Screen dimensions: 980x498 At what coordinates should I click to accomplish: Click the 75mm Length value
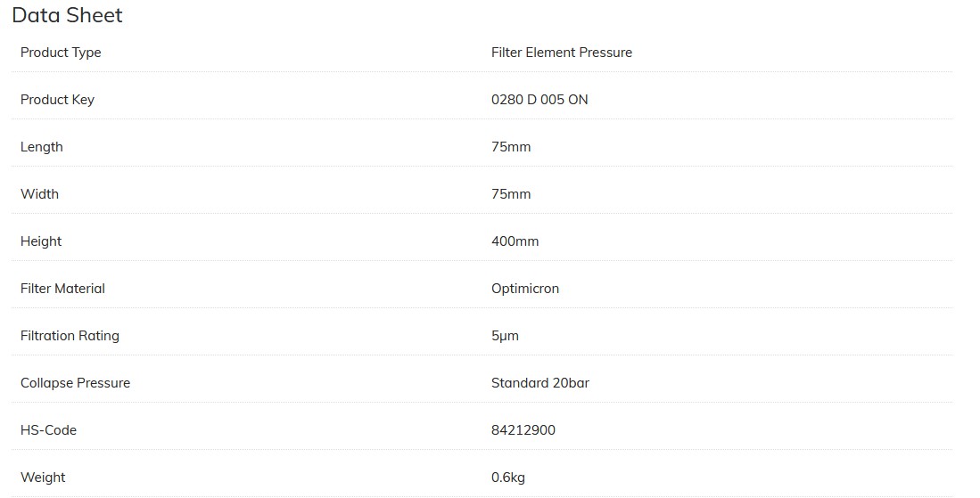(510, 147)
